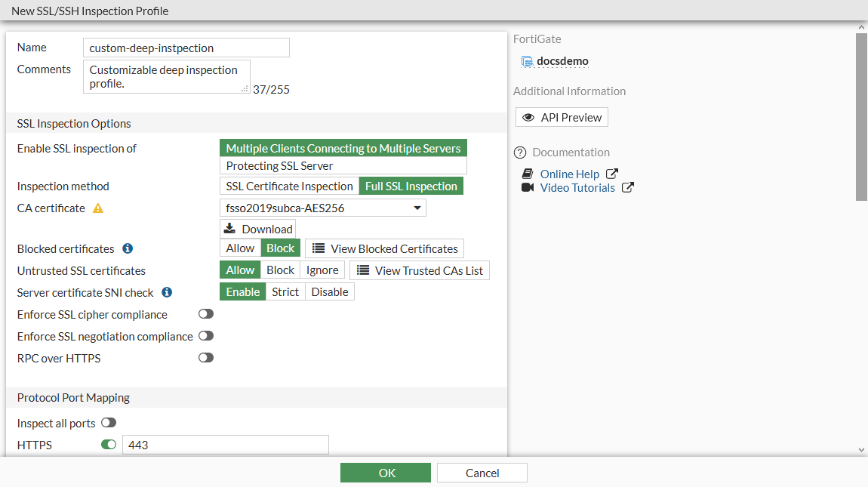868x487 pixels.
Task: Click the Blocked certificates info icon
Action: [127, 248]
